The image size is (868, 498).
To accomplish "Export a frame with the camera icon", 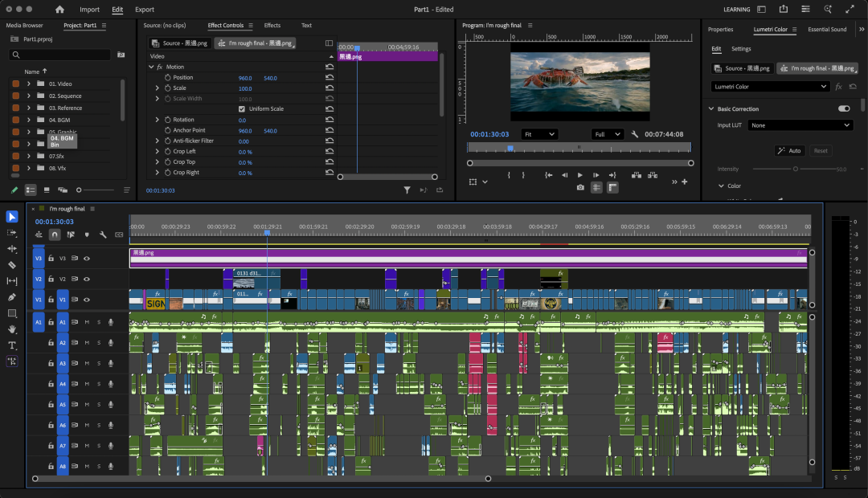I will tap(580, 188).
